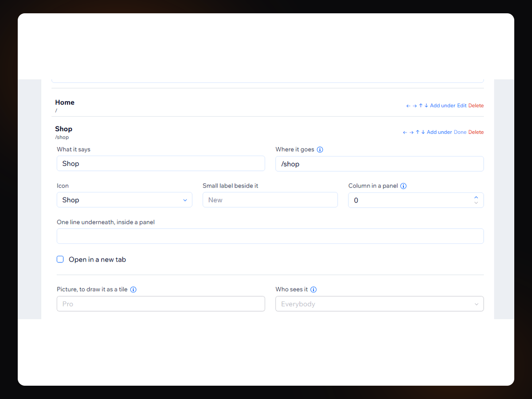This screenshot has width=532, height=399.
Task: Click Done on the Shop item
Action: (x=460, y=132)
